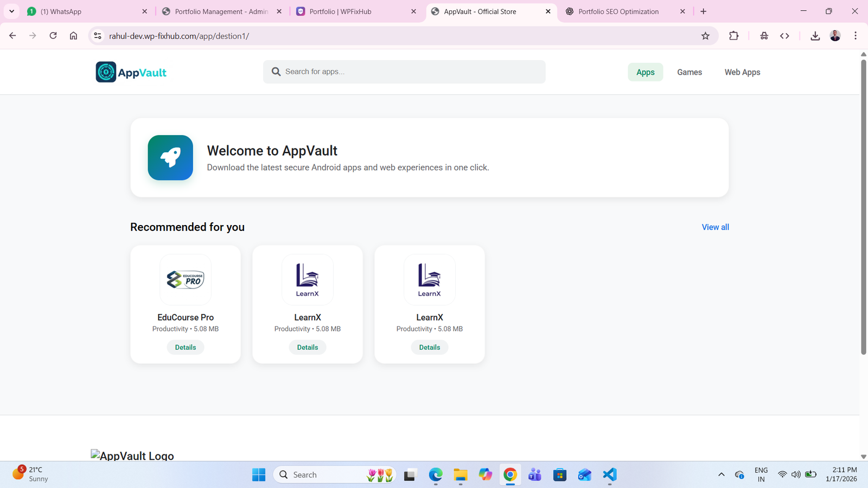Switch to the Games section

click(689, 72)
